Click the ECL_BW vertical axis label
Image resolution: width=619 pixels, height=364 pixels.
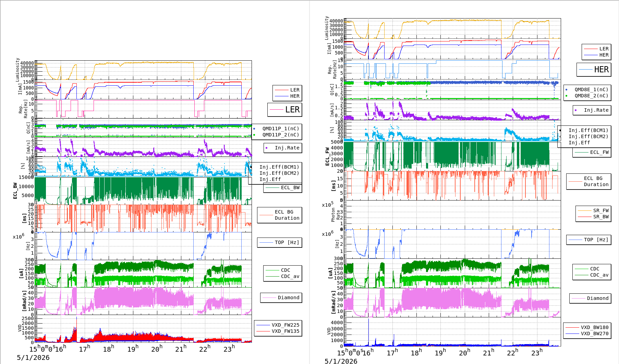click(15, 191)
